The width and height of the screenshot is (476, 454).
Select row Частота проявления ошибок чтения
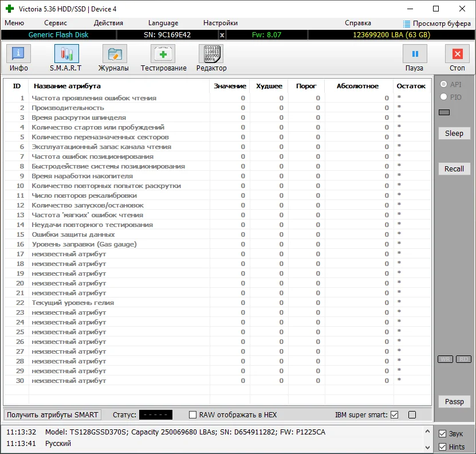(x=217, y=98)
